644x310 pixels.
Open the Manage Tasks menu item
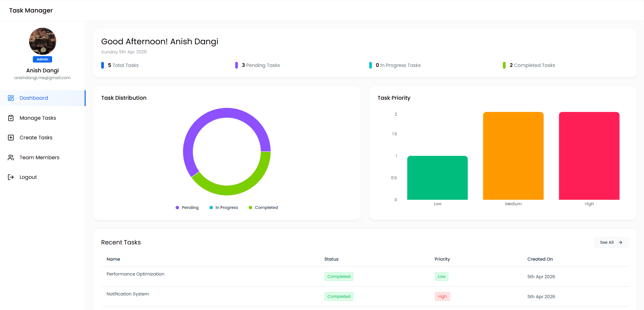(x=38, y=118)
